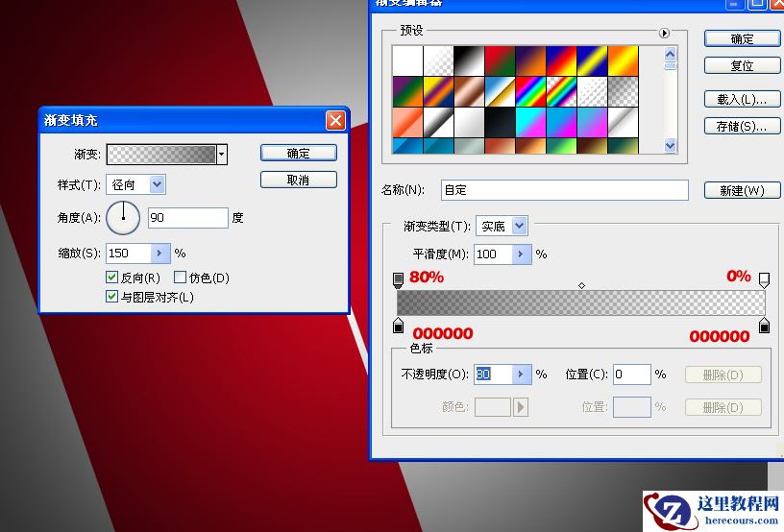Close the 渐变填充 dialog

click(335, 120)
